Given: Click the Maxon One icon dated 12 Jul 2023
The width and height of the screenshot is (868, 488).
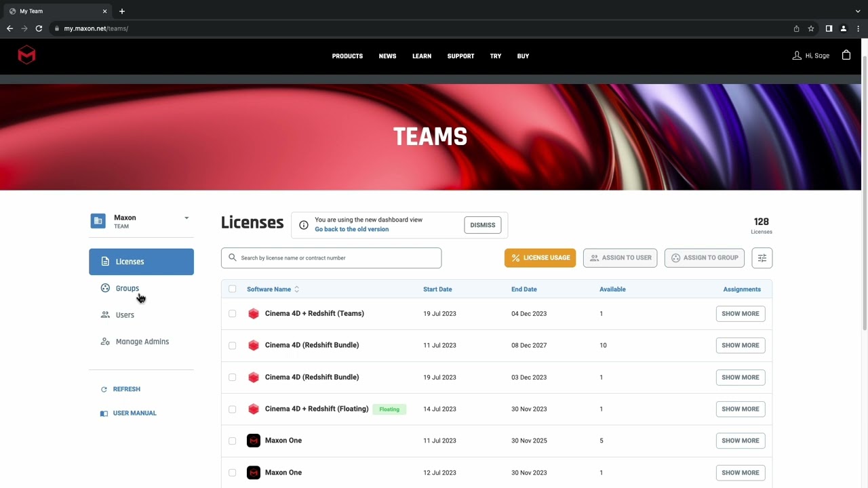Looking at the screenshot, I should pos(254,472).
